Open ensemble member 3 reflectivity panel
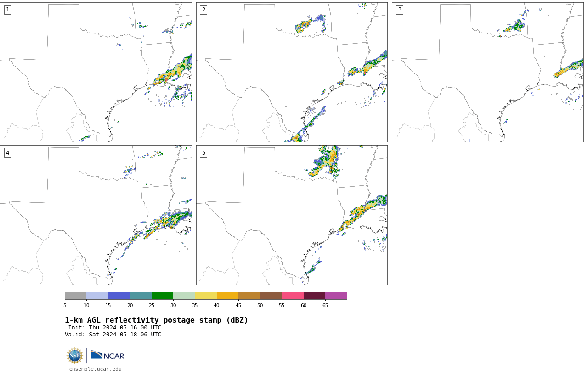Viewport: 588px width, 374px height. [x=488, y=72]
